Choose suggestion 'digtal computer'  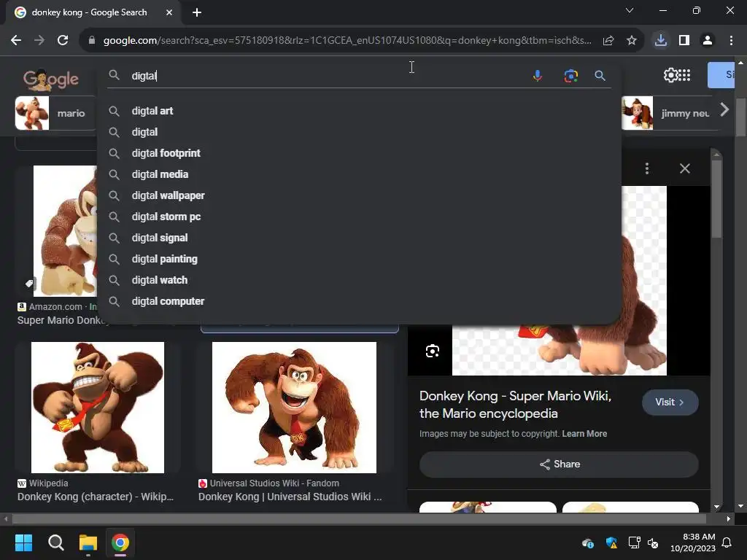pos(359,301)
